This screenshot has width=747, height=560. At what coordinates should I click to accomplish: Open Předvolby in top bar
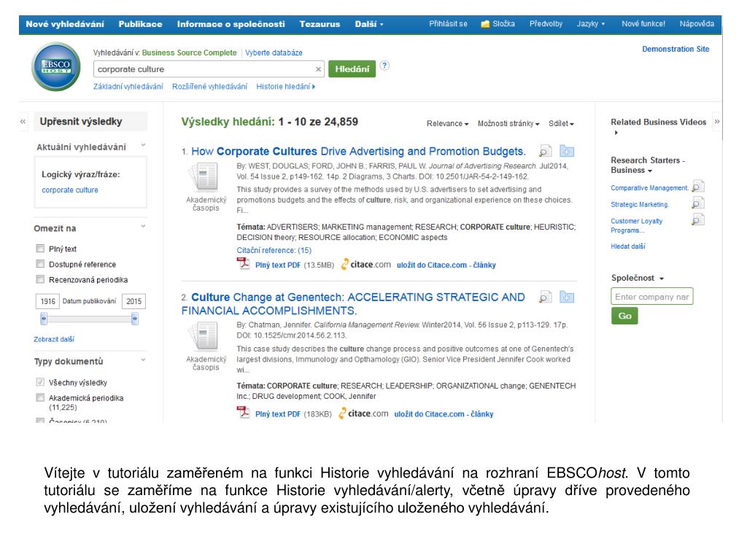point(546,24)
